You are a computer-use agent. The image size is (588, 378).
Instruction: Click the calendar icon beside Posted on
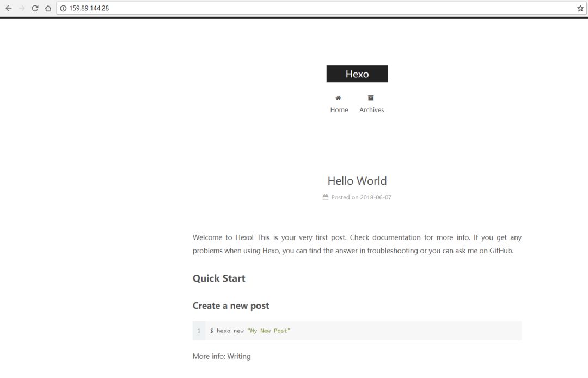326,197
